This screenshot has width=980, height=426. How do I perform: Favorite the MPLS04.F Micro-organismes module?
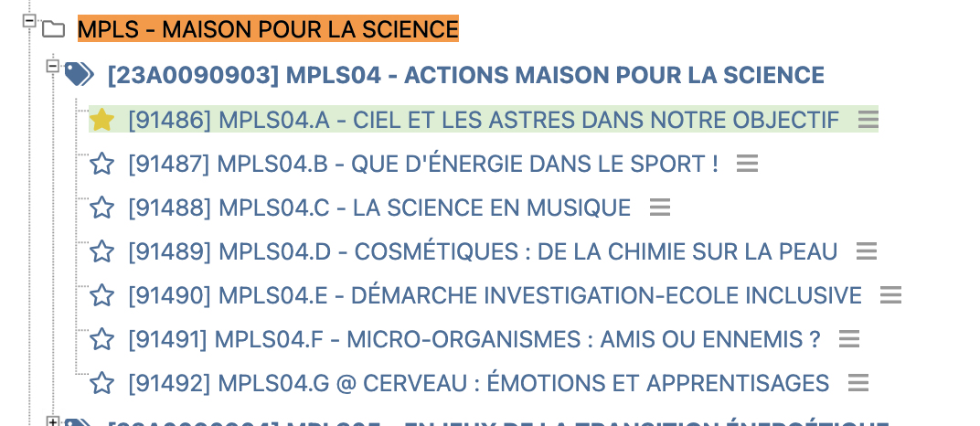click(x=101, y=339)
